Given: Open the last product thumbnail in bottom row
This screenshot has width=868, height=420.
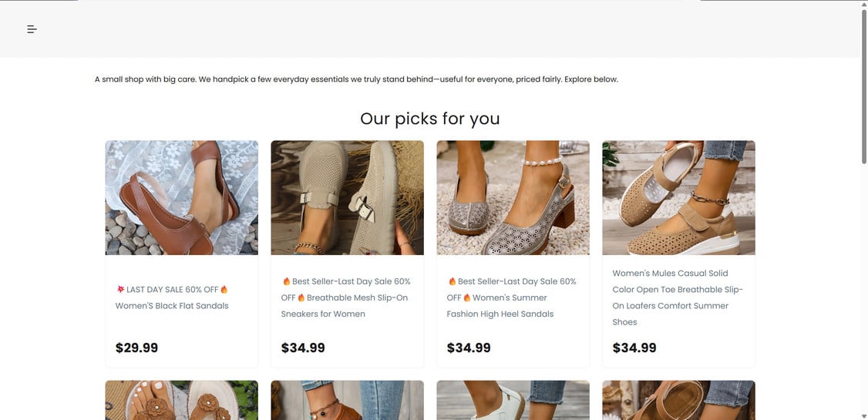Looking at the screenshot, I should 678,400.
